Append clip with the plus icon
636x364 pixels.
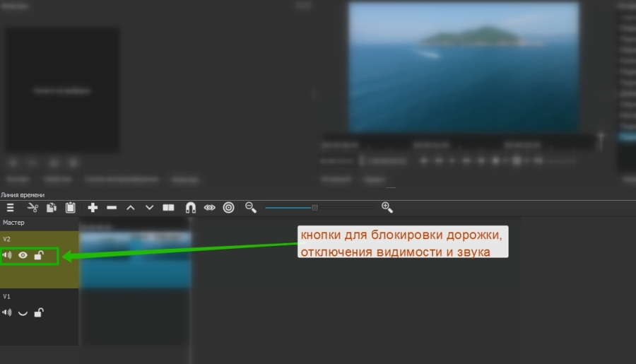tap(93, 208)
